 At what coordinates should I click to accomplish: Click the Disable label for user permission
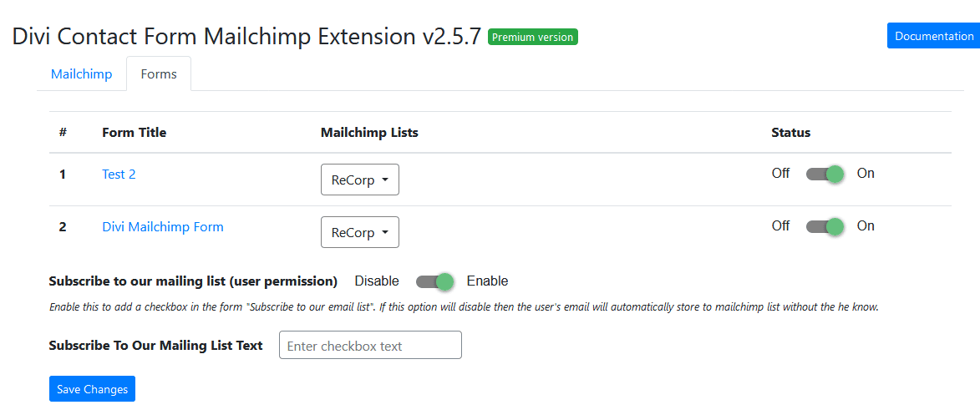click(377, 281)
